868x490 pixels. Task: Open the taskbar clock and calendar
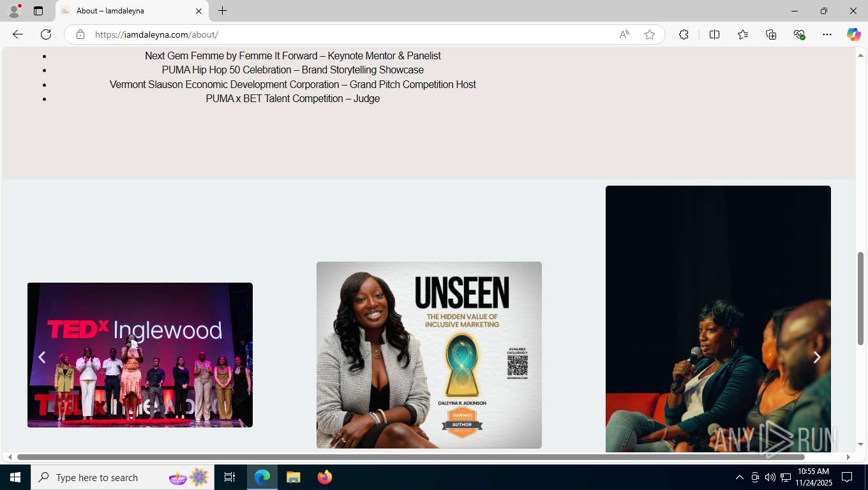[x=813, y=477]
